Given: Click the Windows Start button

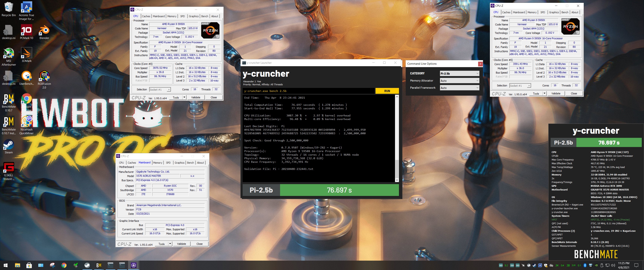Looking at the screenshot, I should tap(5, 265).
